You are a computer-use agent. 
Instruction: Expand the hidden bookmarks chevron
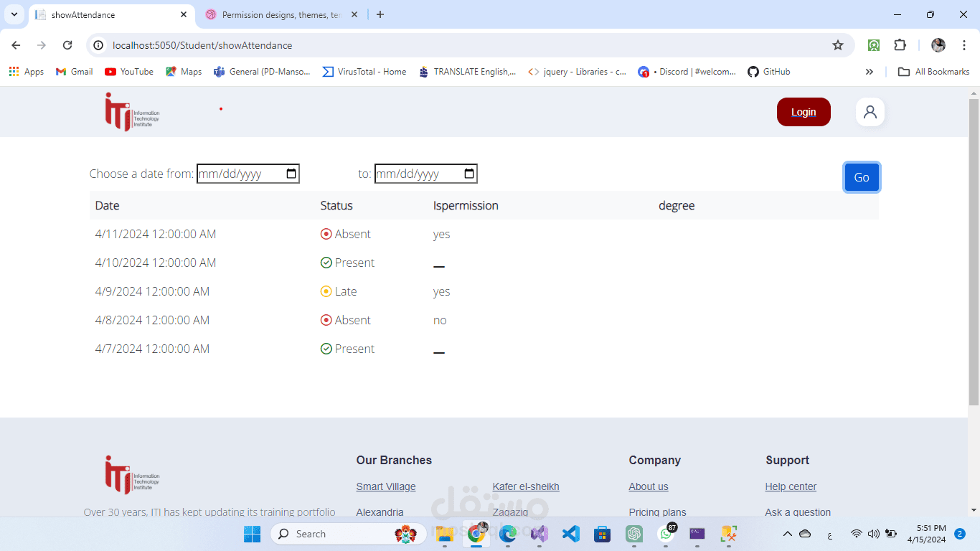tap(870, 72)
